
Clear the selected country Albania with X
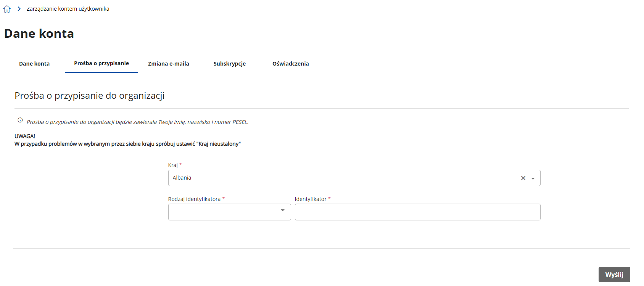[523, 178]
